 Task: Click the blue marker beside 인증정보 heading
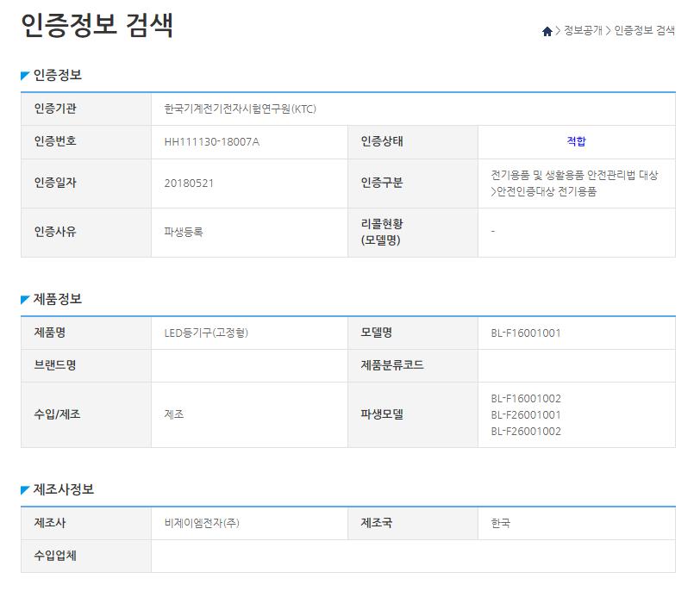pos(25,76)
